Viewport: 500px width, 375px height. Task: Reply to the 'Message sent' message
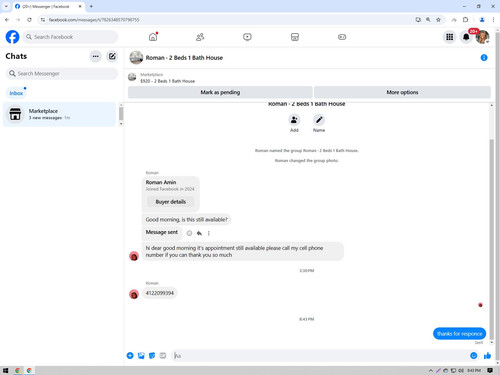tap(199, 233)
